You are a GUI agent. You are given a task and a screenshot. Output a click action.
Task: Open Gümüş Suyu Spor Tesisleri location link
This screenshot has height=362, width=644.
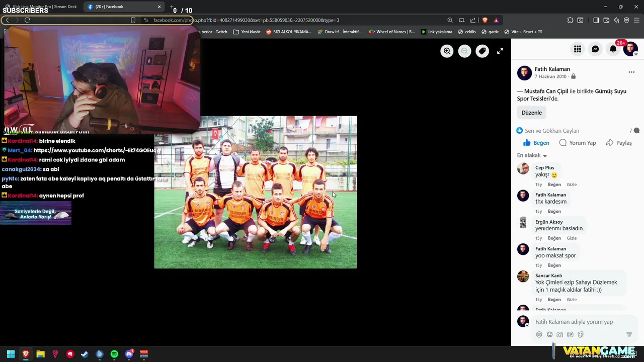(572, 95)
